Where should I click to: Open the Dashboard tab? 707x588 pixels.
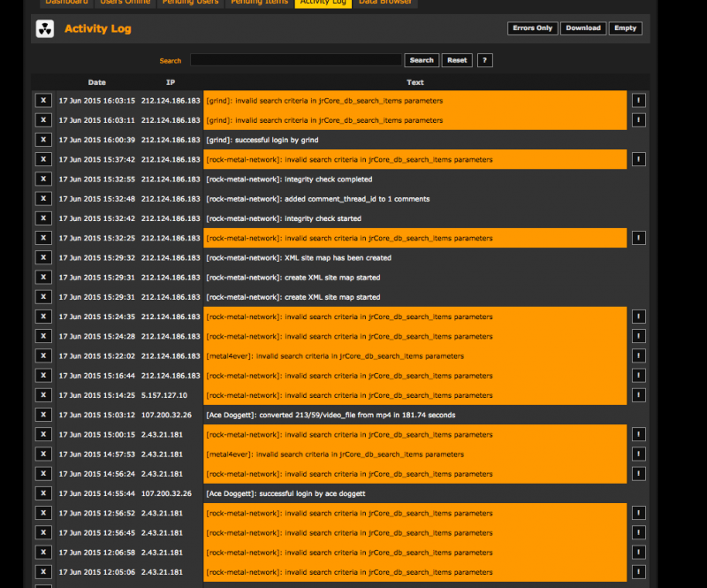tap(66, 3)
